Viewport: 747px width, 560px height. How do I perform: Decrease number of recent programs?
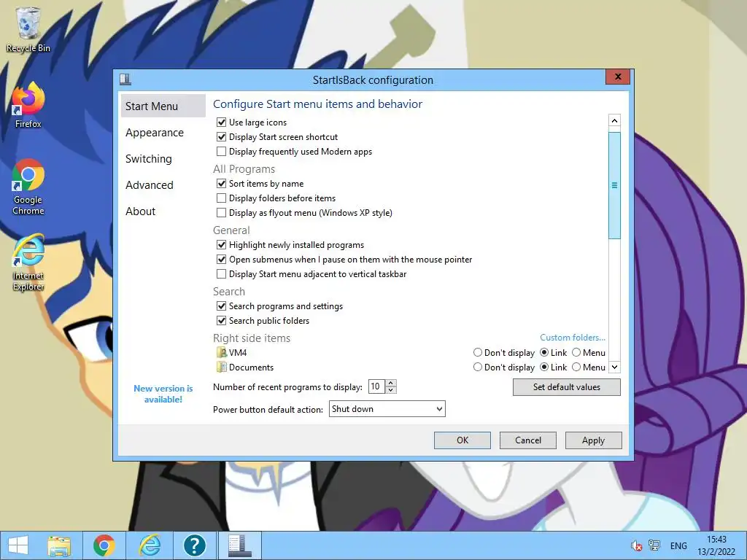[x=391, y=390]
